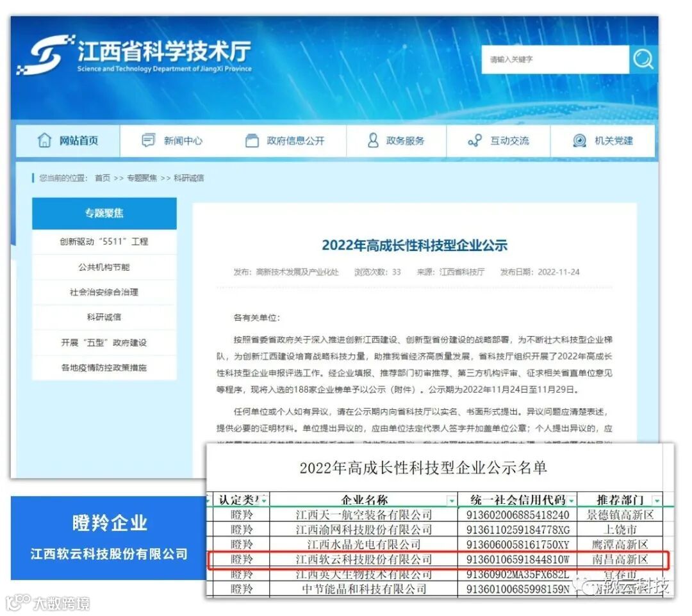Click publish date 2022-11-24 text
Screen dimensions: 692x616
(558, 272)
